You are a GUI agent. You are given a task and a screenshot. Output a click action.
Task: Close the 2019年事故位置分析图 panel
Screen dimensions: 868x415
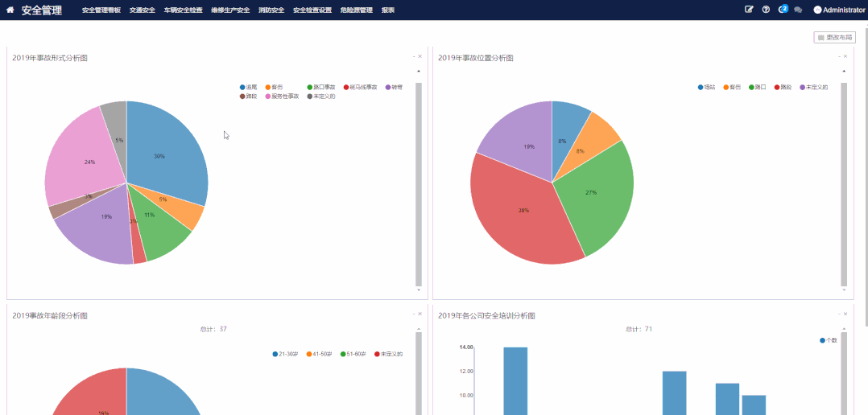point(845,56)
